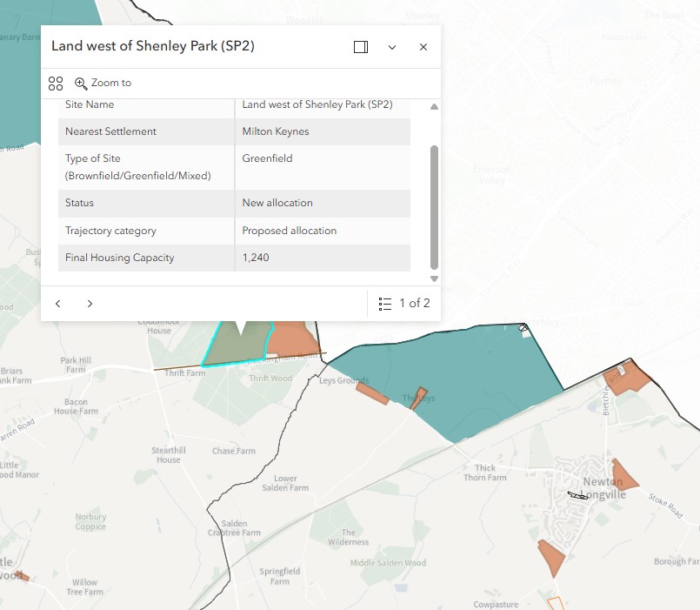Click the Status row value New allocation
The height and width of the screenshot is (610, 700).
[x=277, y=203]
